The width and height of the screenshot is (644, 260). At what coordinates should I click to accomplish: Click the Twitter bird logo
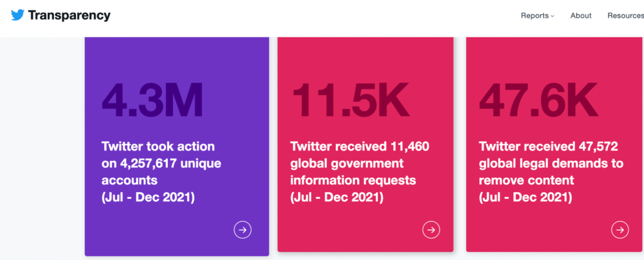point(18,15)
